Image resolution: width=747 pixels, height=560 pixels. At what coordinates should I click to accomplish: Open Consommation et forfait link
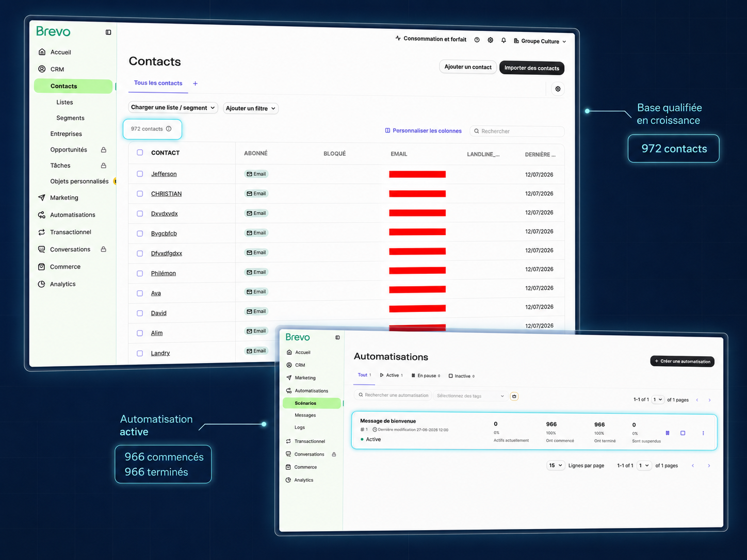point(431,39)
